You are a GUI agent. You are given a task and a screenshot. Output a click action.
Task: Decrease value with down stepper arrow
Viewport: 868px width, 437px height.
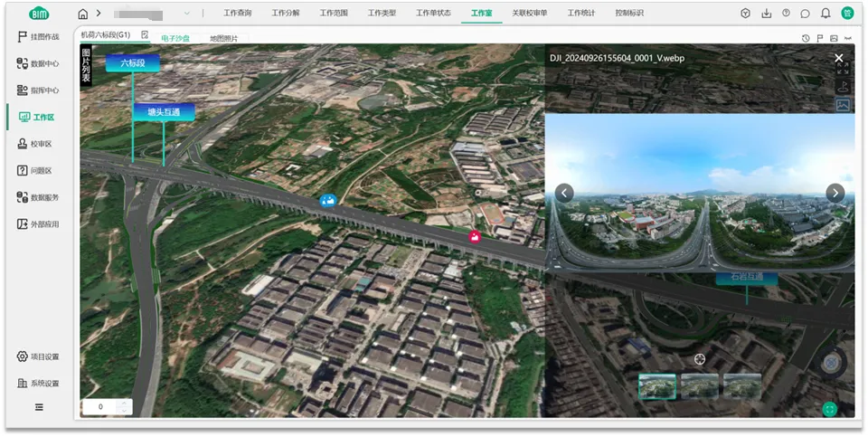pos(125,411)
